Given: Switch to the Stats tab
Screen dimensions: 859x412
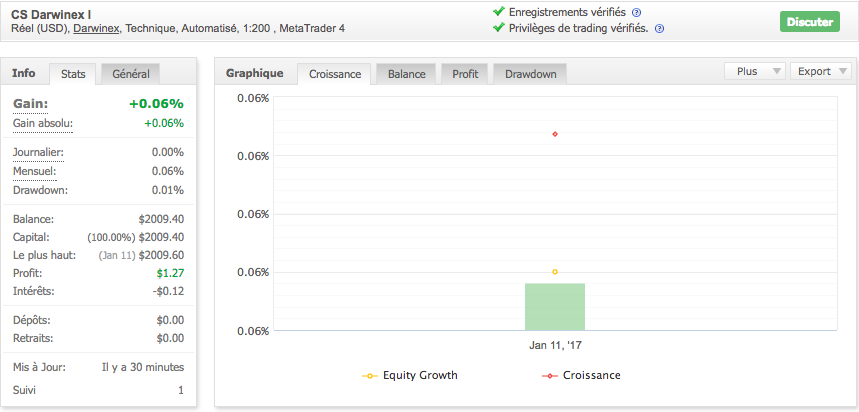Looking at the screenshot, I should (73, 74).
